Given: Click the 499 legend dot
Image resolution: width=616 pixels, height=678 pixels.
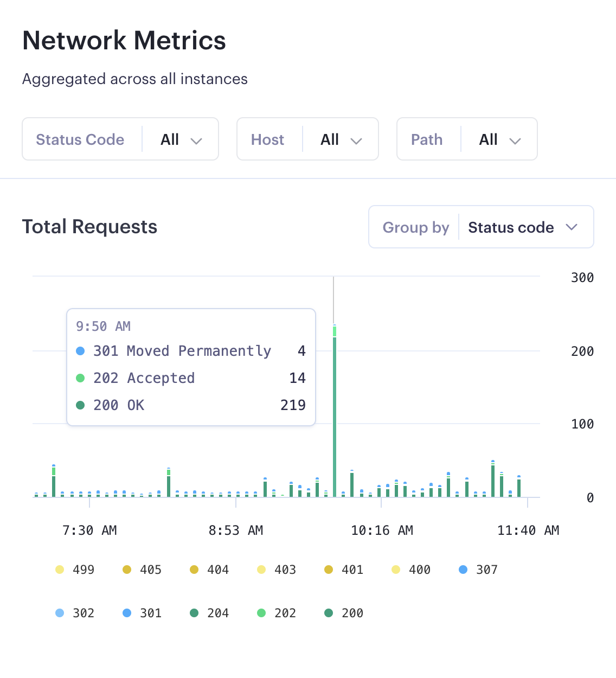Looking at the screenshot, I should pos(59,570).
